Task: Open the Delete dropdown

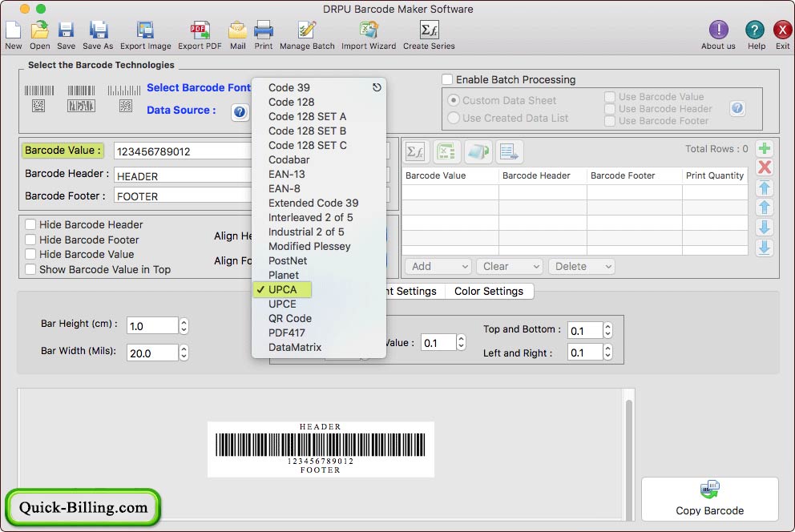Action: point(582,267)
